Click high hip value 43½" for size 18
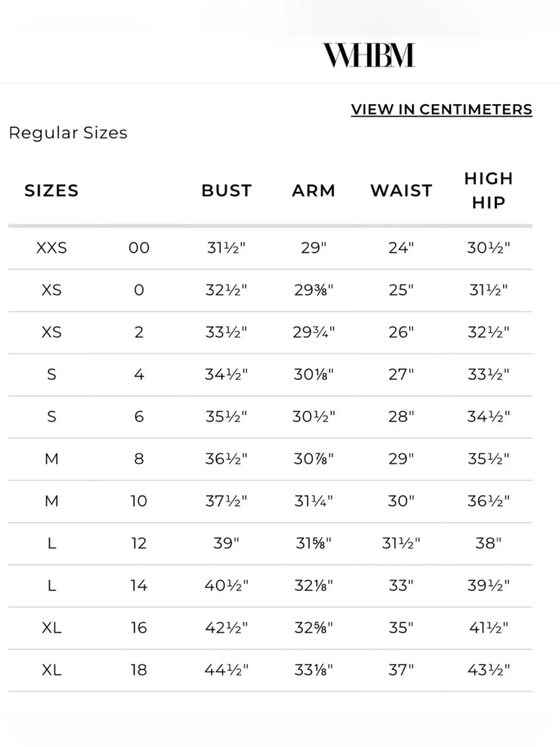Image resolution: width=560 pixels, height=747 pixels. pos(489,670)
